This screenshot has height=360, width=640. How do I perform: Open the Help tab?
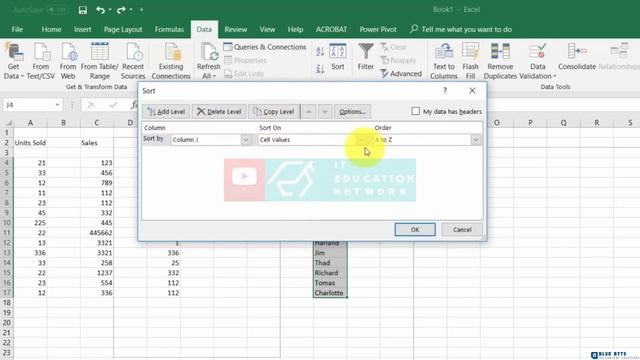pos(295,29)
